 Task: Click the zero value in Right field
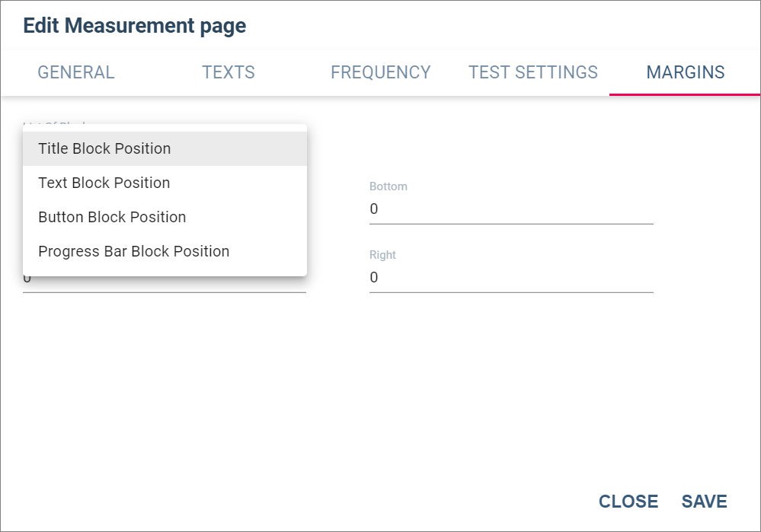click(x=374, y=277)
